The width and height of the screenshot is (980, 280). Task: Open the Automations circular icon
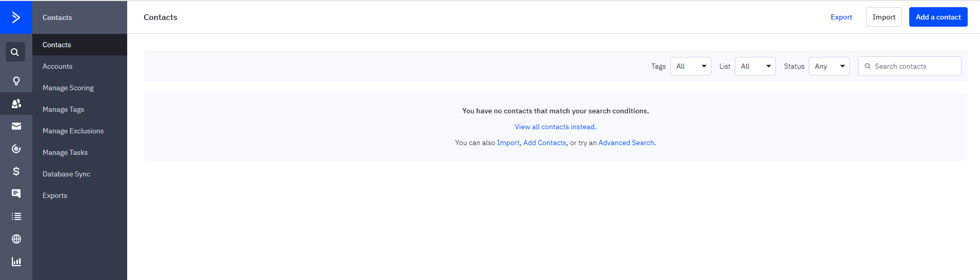click(16, 149)
